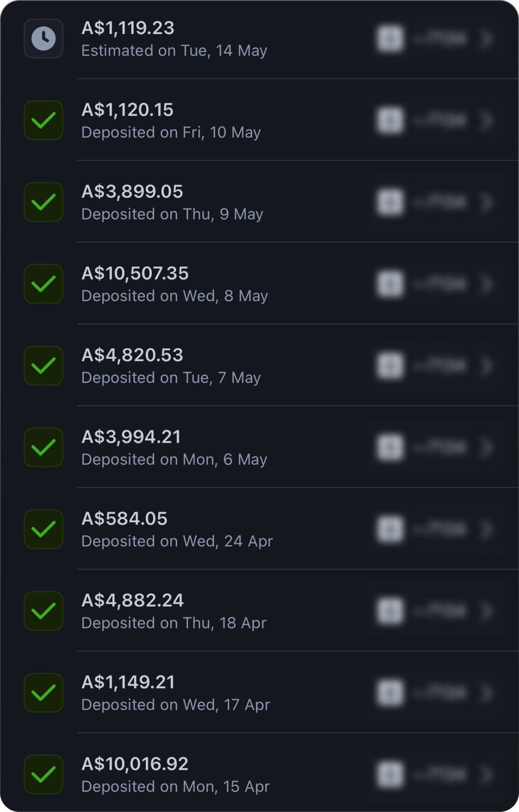This screenshot has width=519, height=812.
Task: Click the bank icon on the 14 May row
Action: (x=390, y=39)
